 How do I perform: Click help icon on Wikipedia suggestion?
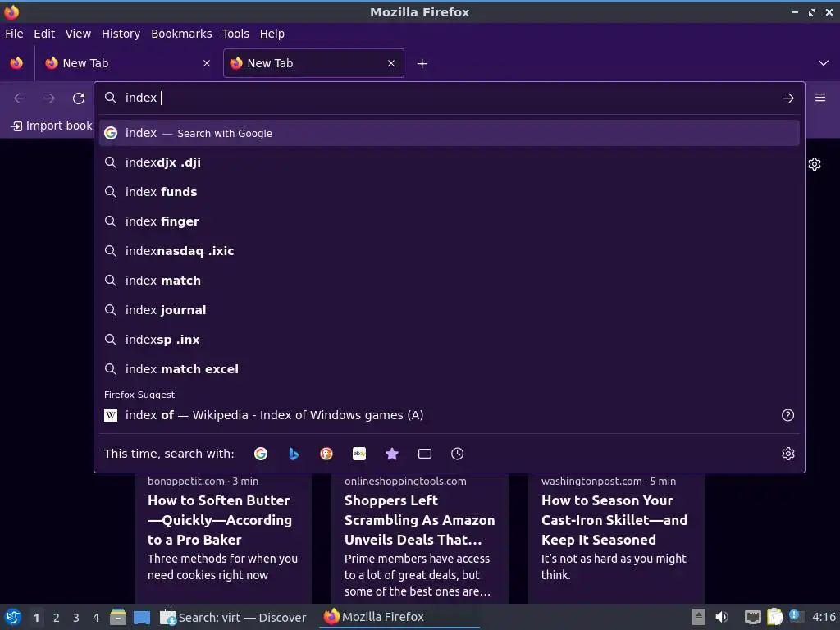(x=787, y=415)
